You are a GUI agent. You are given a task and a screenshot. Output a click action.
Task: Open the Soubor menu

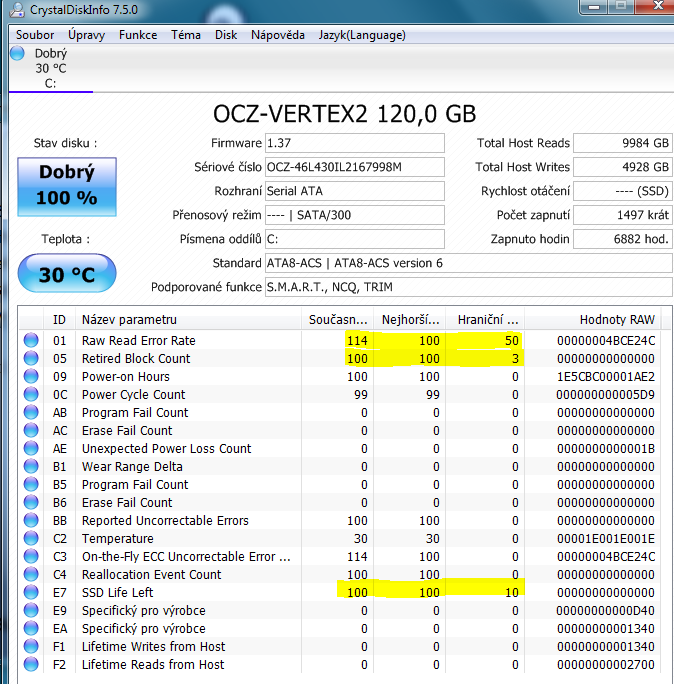point(35,35)
